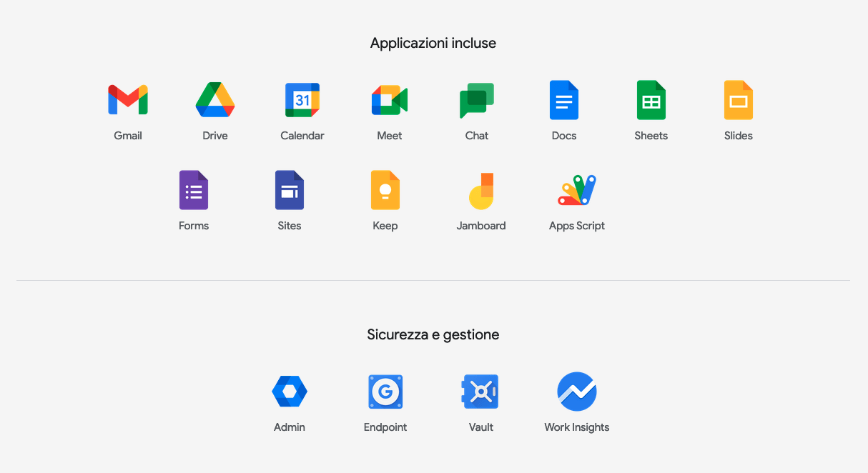Select the "Keep" label text
The image size is (868, 473).
[385, 226]
